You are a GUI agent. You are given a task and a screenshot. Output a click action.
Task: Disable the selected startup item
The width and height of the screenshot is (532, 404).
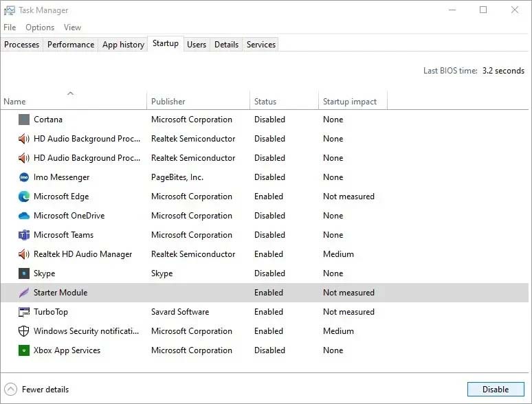pyautogui.click(x=496, y=390)
